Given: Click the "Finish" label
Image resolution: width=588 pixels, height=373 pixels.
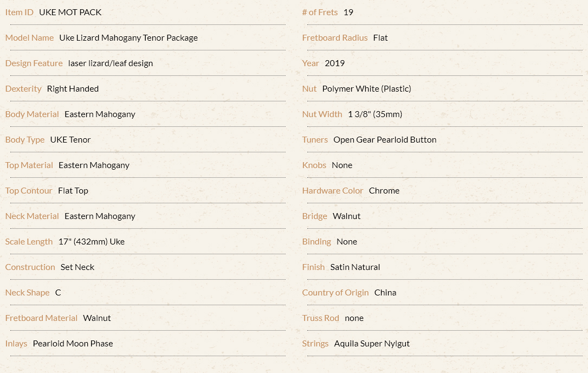Looking at the screenshot, I should [313, 268].
